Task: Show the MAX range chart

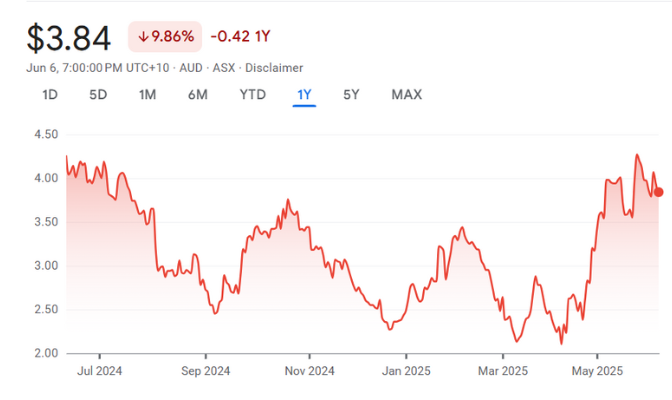Action: click(x=406, y=95)
